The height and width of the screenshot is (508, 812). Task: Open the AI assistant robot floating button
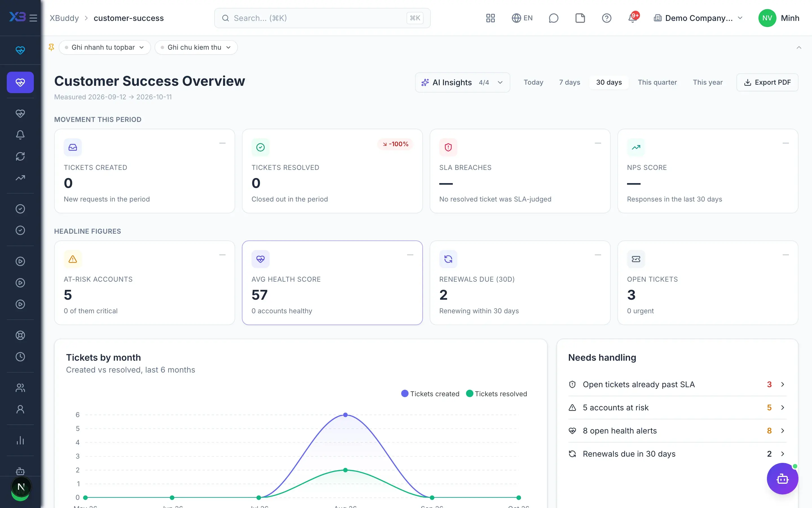[782, 478]
